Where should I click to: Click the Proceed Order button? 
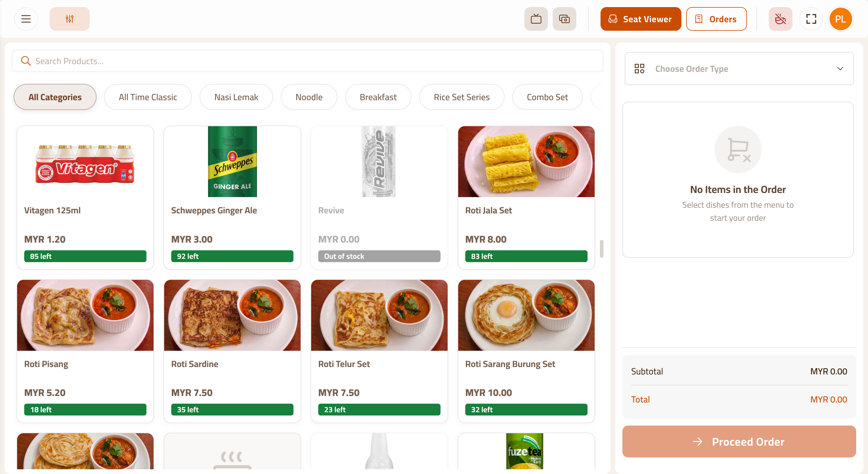(x=739, y=441)
